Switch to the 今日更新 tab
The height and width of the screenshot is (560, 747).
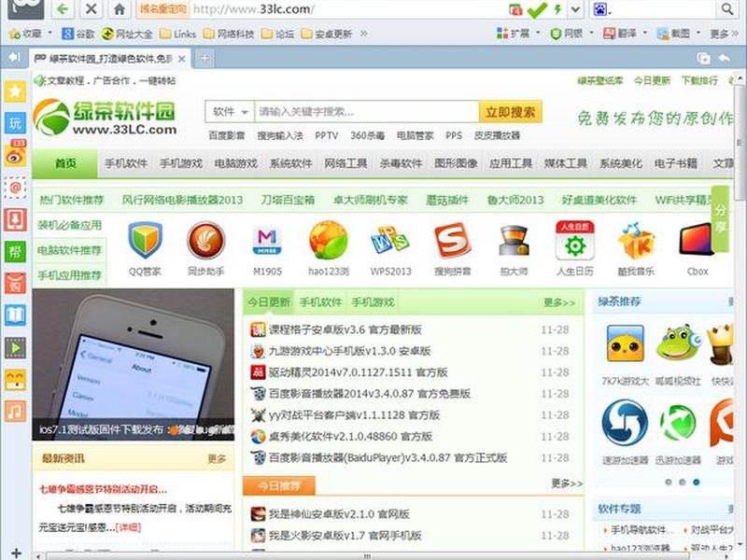point(269,301)
